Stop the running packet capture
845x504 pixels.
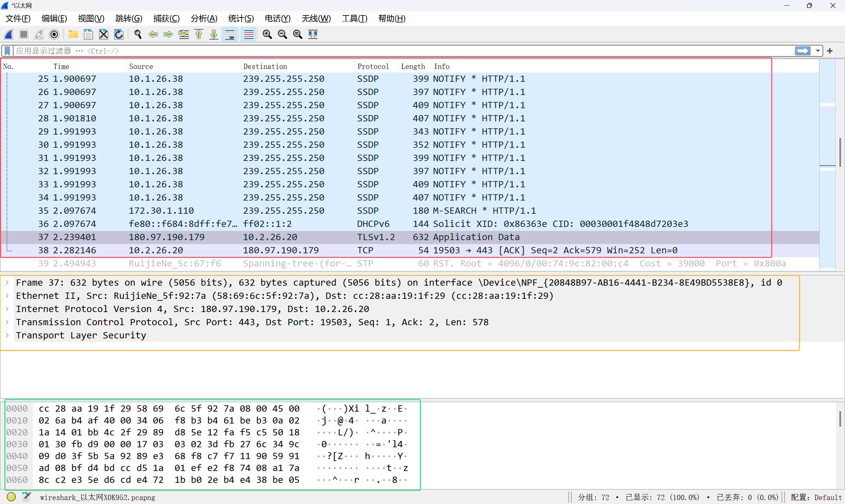(x=24, y=34)
